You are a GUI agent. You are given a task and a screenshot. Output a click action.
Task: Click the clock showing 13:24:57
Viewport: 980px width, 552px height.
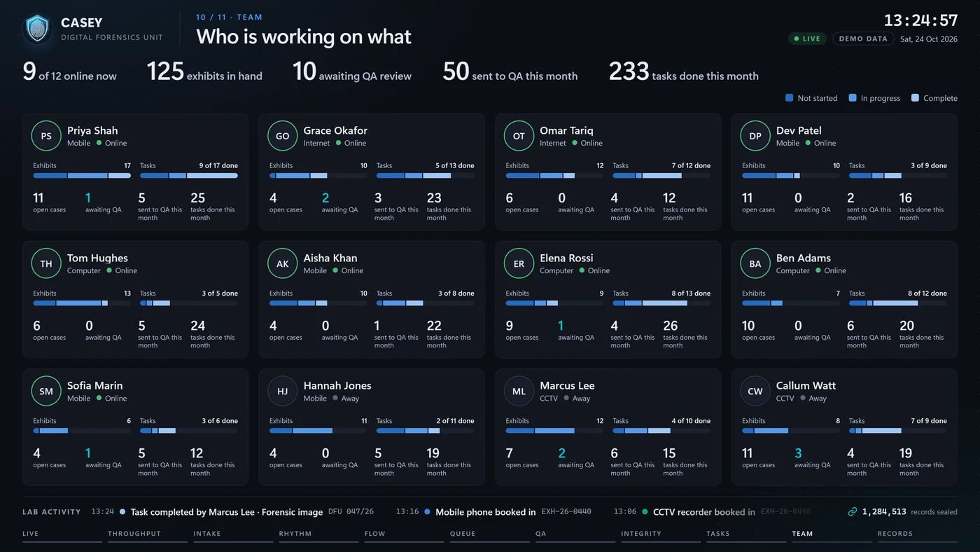coord(920,20)
